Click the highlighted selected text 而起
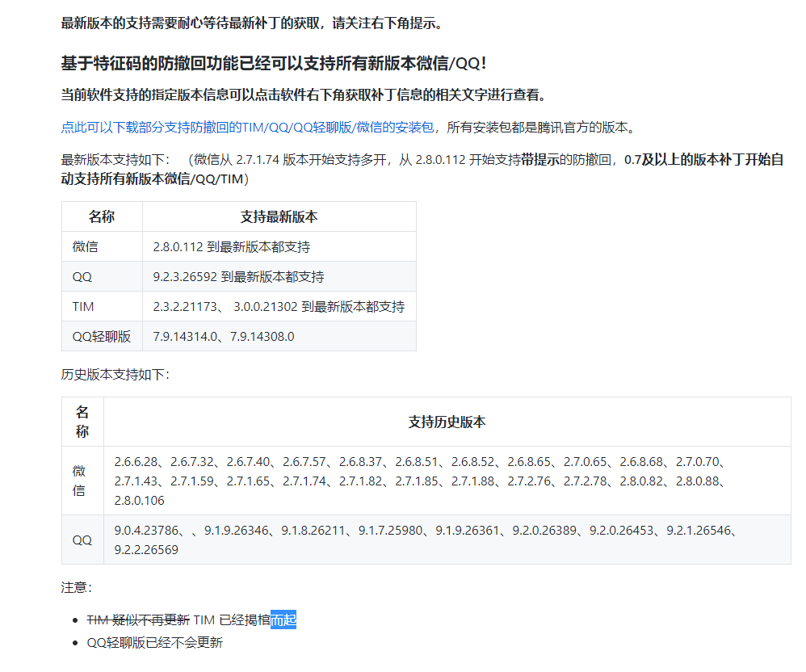Screen dimensions: 806x672 pos(283,620)
